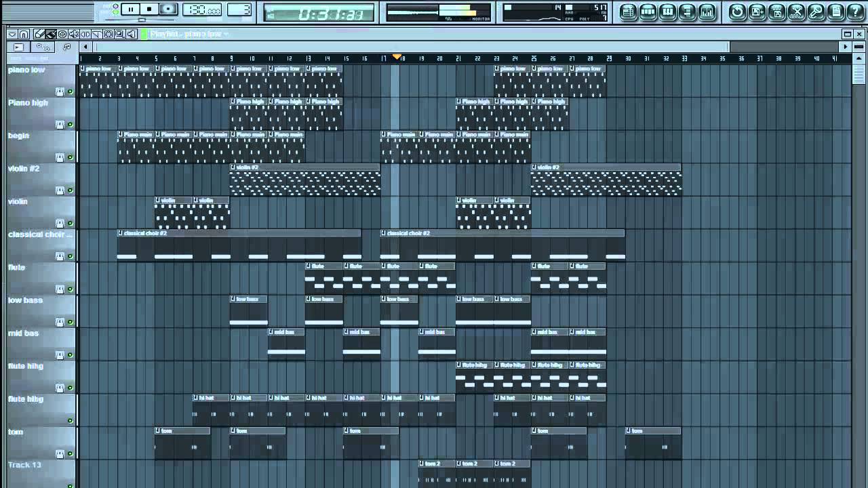Mute the Piano high track

point(69,125)
